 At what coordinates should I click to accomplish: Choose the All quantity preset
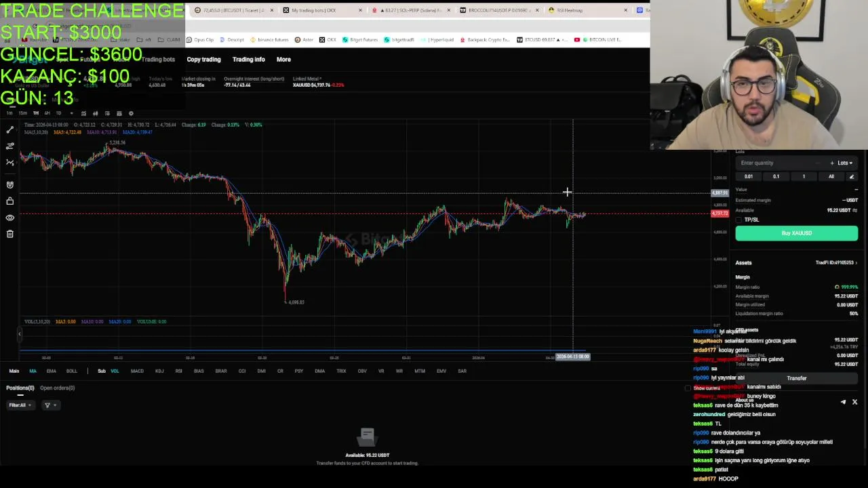(831, 177)
